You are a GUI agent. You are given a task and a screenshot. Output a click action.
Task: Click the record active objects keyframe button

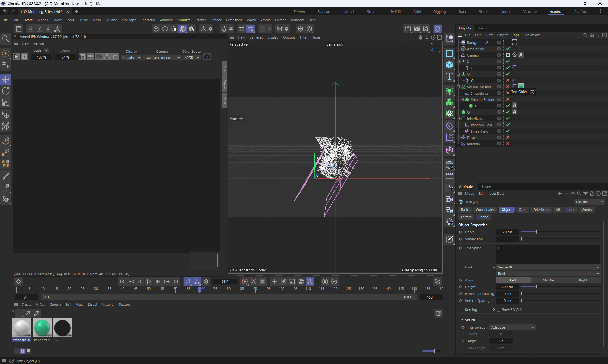point(244,281)
